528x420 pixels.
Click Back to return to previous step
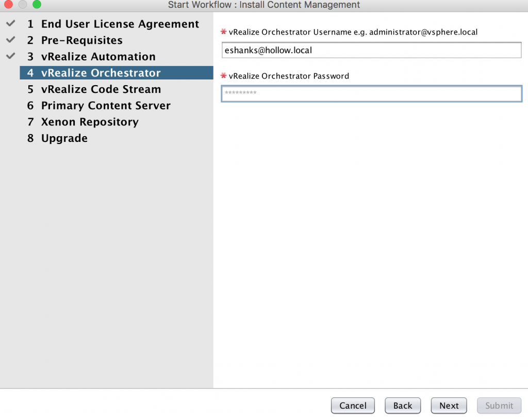[403, 406]
